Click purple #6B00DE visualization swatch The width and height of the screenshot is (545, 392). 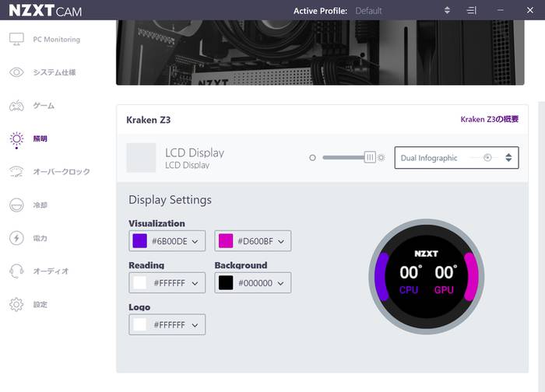coord(139,240)
